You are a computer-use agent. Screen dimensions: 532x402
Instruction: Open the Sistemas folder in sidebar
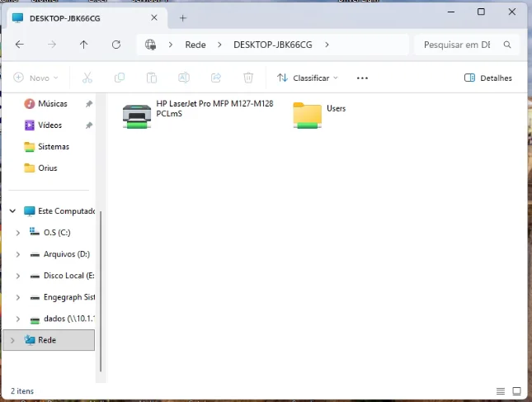(x=54, y=147)
